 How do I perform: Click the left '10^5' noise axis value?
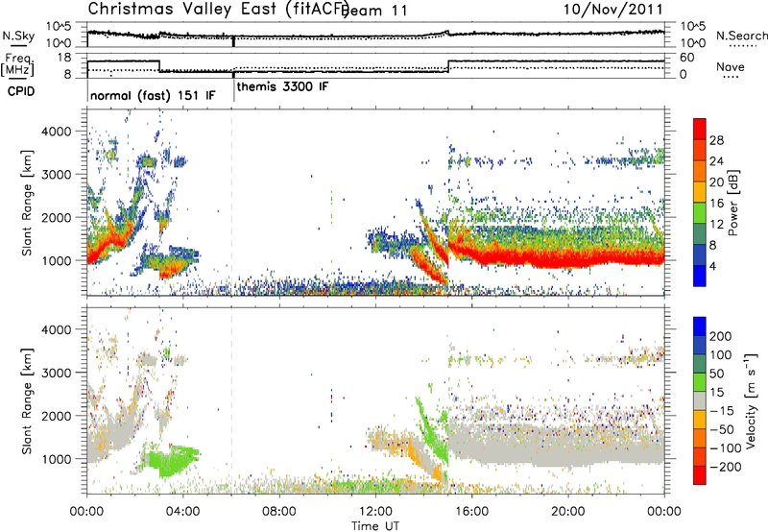(59, 27)
